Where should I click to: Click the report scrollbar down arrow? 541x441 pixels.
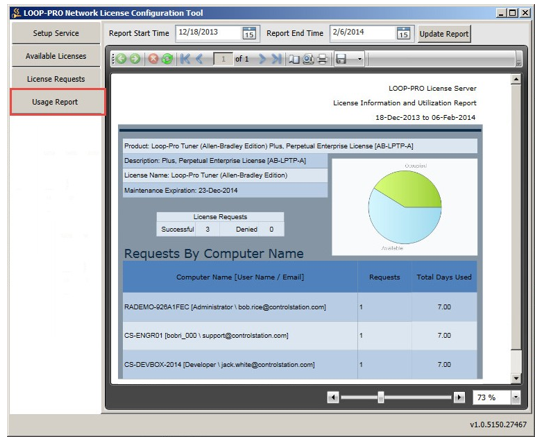[x=516, y=378]
